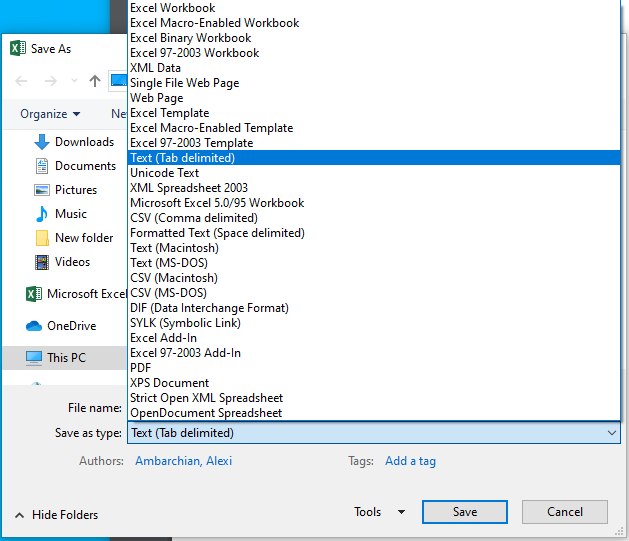
Task: Select This PC in navigation pane
Action: (65, 358)
